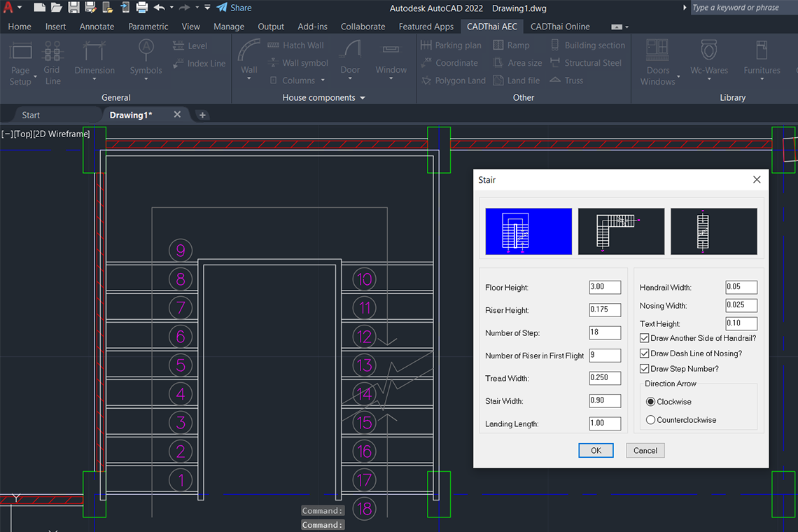Open the application menu dropdown arrow beside the AutoCAD logo
Image resolution: width=798 pixels, height=532 pixels.
[20, 7]
